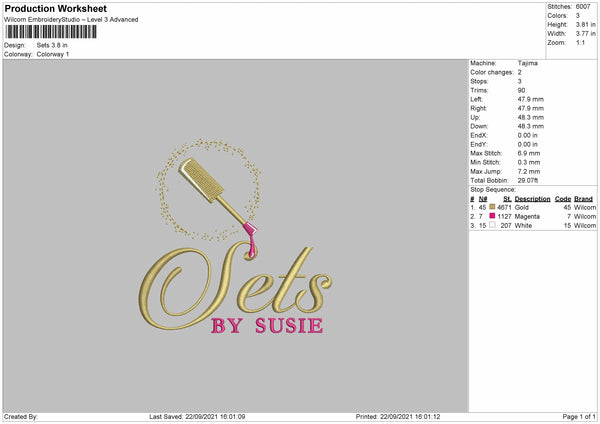This screenshot has width=600, height=424.
Task: Click the Magenta thread color swatch
Action: point(492,216)
